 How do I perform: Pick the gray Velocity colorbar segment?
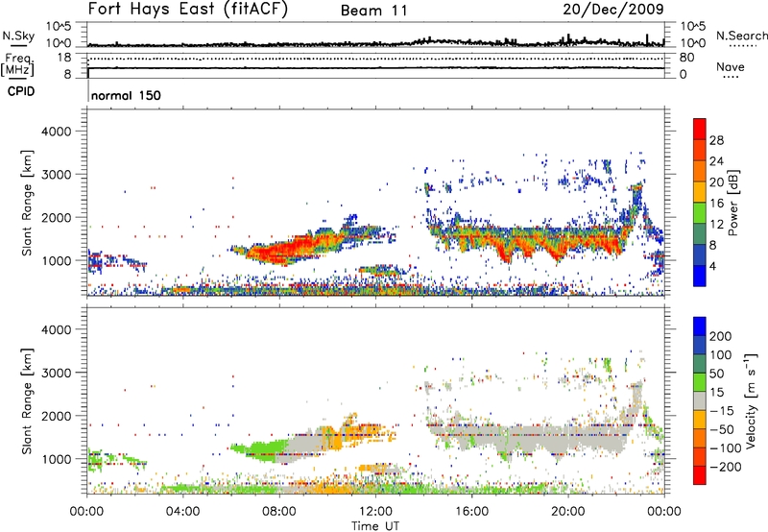pyautogui.click(x=700, y=400)
